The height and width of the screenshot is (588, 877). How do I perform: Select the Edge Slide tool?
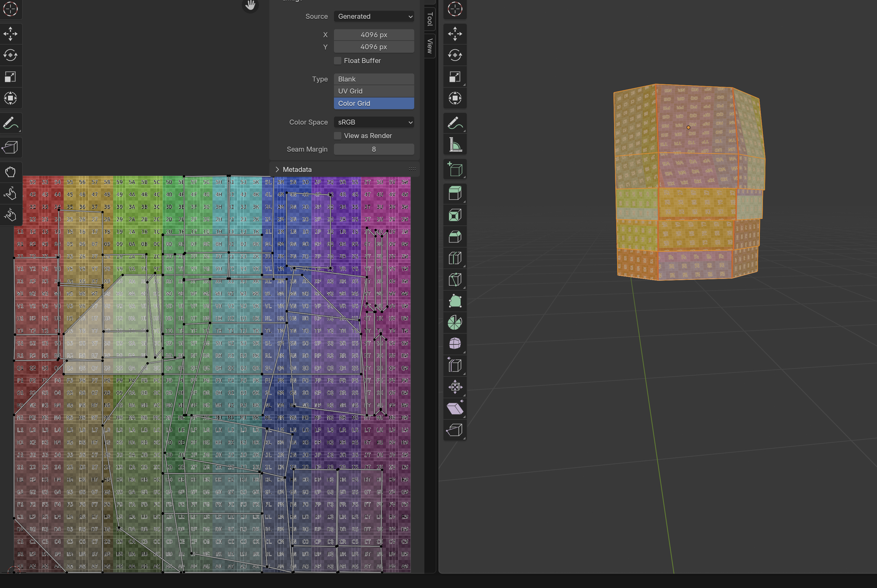(x=455, y=366)
